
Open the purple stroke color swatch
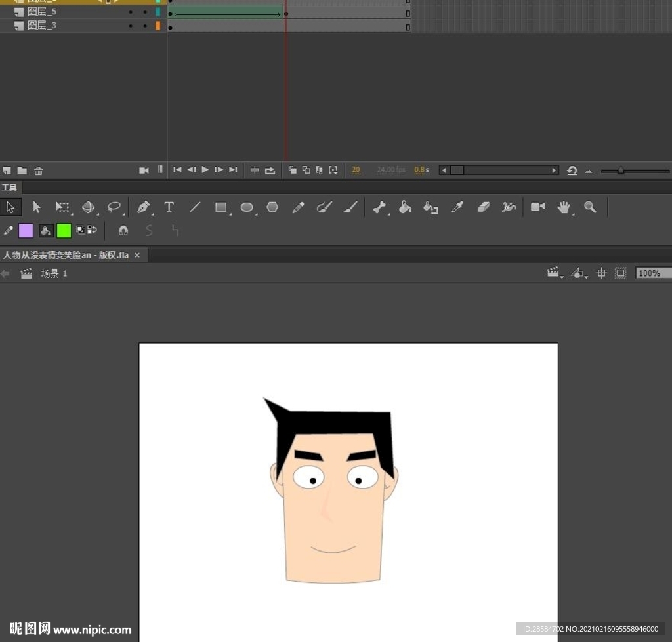click(x=26, y=230)
